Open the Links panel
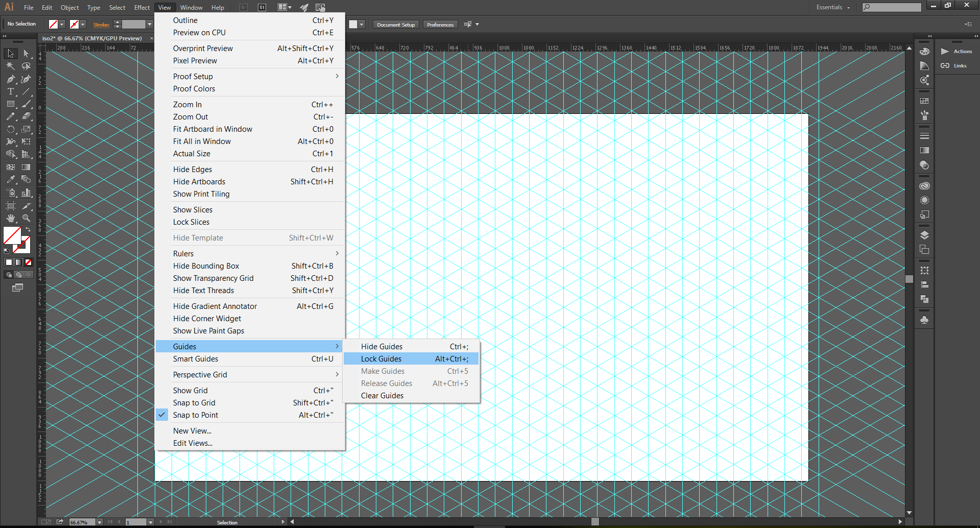 tap(954, 66)
